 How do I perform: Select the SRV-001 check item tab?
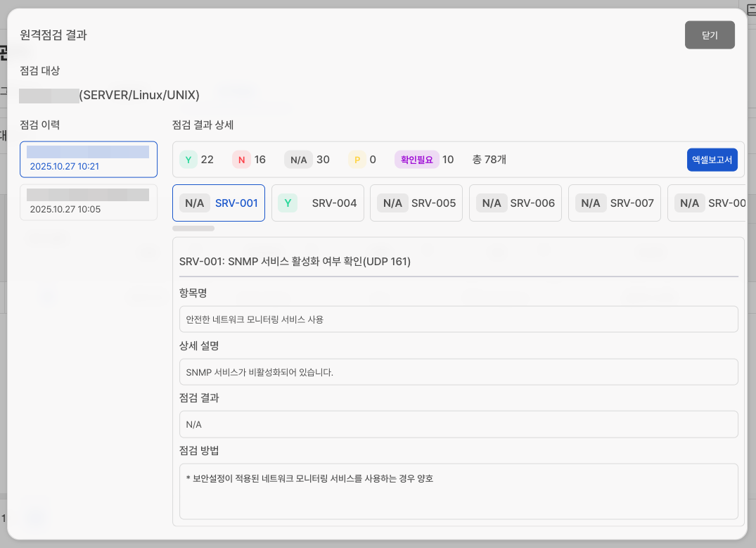219,203
